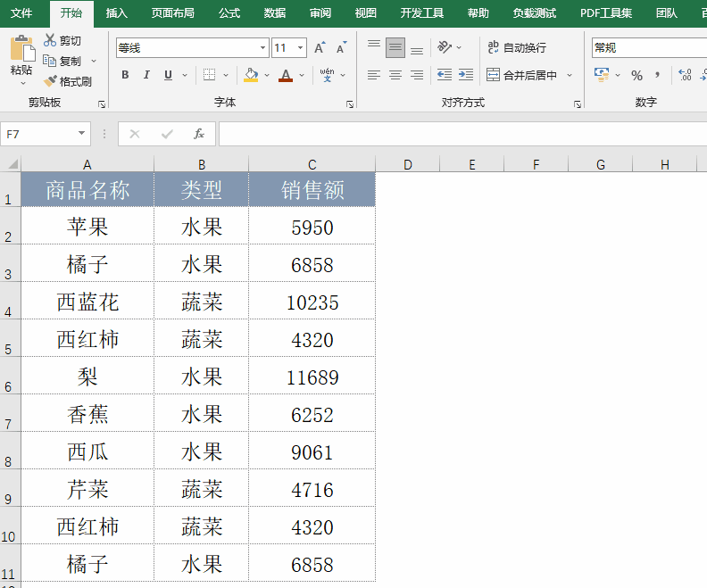
Task: Center text horizontally
Action: pyautogui.click(x=395, y=75)
